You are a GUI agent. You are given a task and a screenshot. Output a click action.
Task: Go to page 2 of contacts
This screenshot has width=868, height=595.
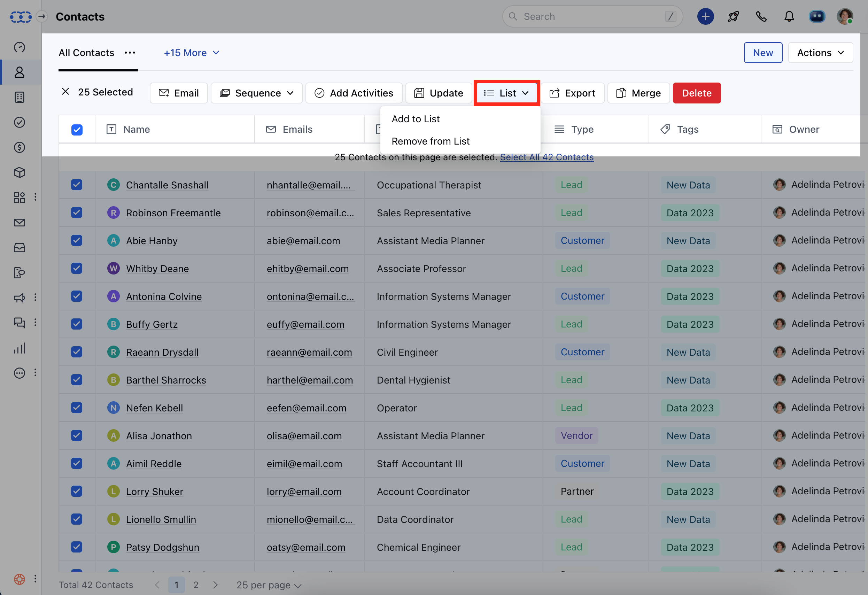(196, 585)
